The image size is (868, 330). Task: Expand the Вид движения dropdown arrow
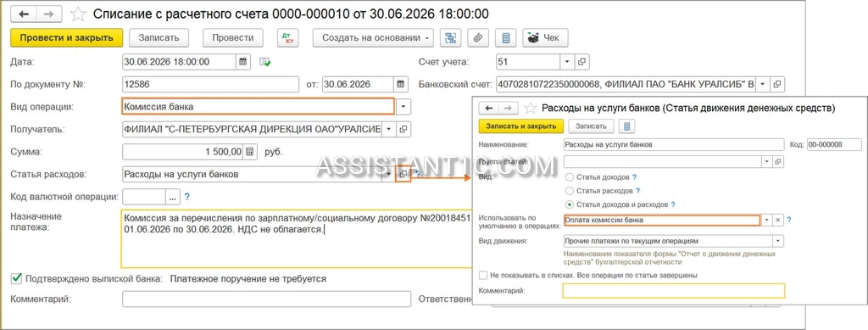tap(778, 241)
